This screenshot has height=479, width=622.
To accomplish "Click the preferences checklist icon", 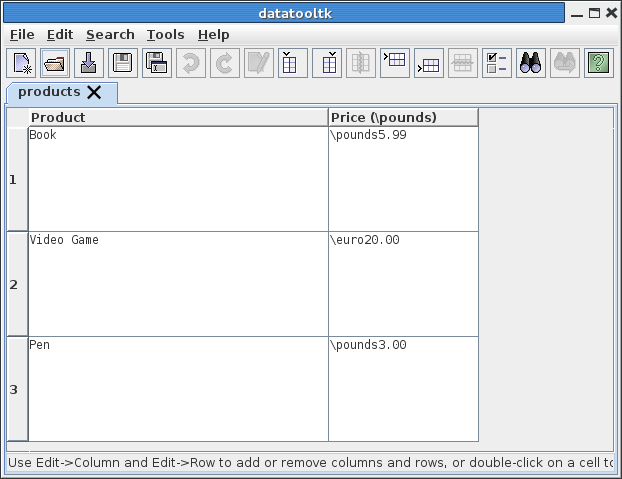I will [x=496, y=64].
